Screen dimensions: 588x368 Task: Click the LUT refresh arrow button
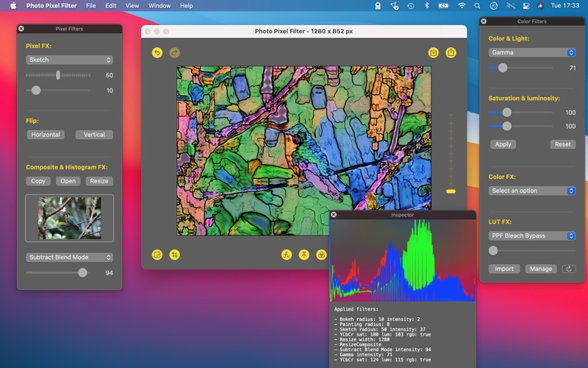click(x=568, y=269)
